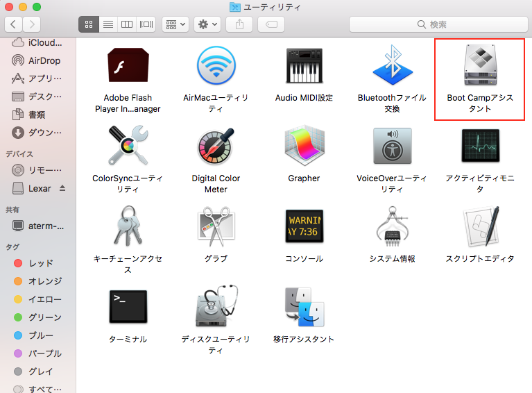The width and height of the screenshot is (532, 393).
Task: Open Bluetoothファイル交換 icon
Action: coord(392,65)
